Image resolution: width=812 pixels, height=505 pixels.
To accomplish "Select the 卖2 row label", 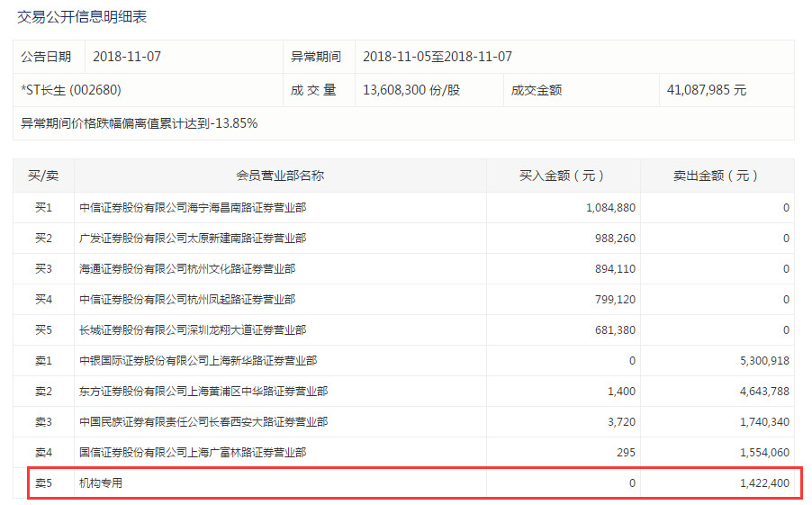I will (x=43, y=391).
